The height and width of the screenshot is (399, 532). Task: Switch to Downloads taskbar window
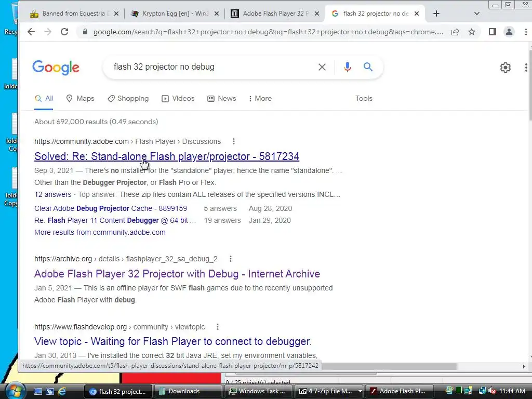point(188,392)
